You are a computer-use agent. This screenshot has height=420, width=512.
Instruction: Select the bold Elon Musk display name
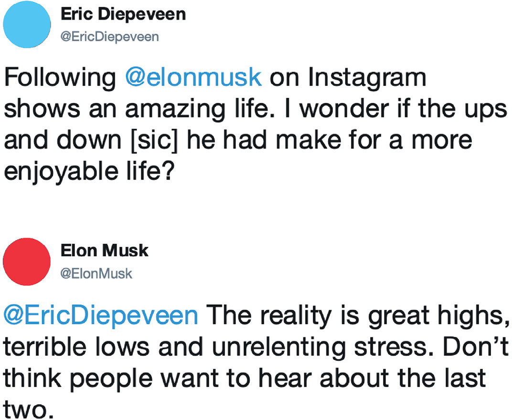105,251
